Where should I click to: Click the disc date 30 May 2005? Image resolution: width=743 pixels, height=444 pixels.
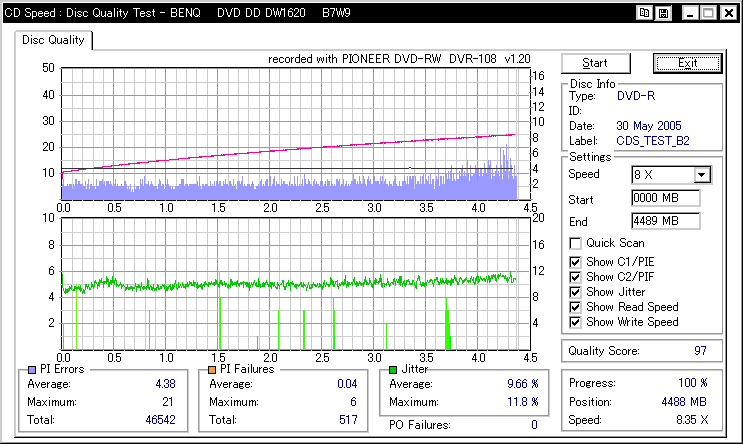coord(649,126)
